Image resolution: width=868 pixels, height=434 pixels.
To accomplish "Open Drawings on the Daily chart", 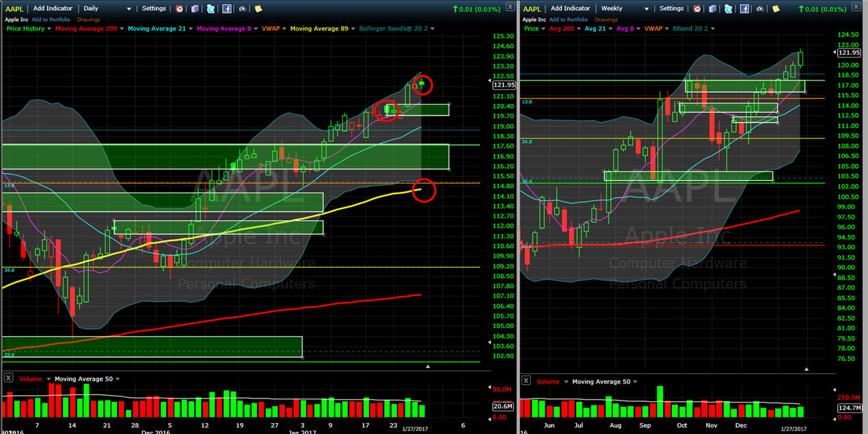I will 88,20.
